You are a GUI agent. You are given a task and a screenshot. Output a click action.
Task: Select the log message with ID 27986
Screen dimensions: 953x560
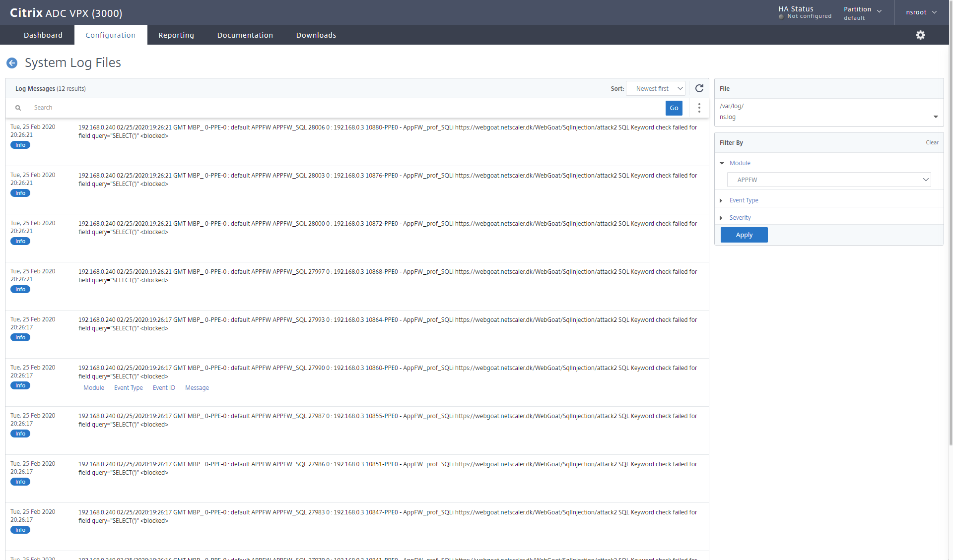pyautogui.click(x=357, y=479)
